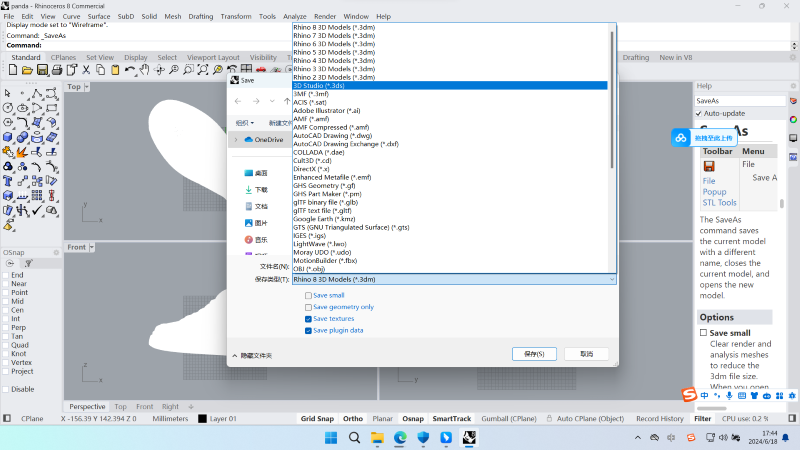Click the dialog's up-directory arrow
800x450 pixels.
pyautogui.click(x=287, y=101)
